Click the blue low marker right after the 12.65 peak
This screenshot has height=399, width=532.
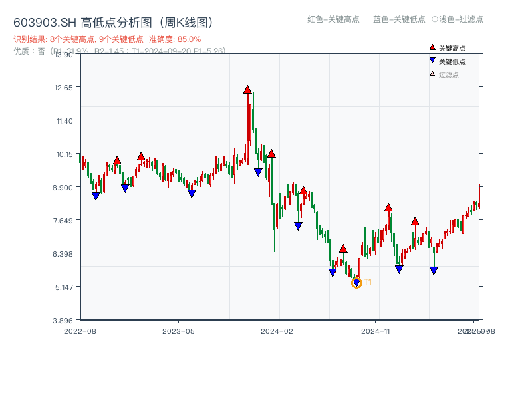(x=258, y=172)
